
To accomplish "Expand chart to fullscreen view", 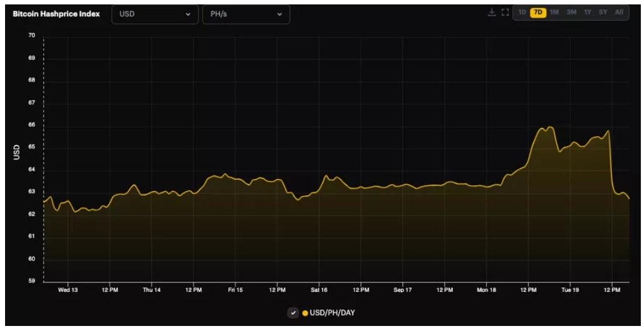I will (x=505, y=13).
